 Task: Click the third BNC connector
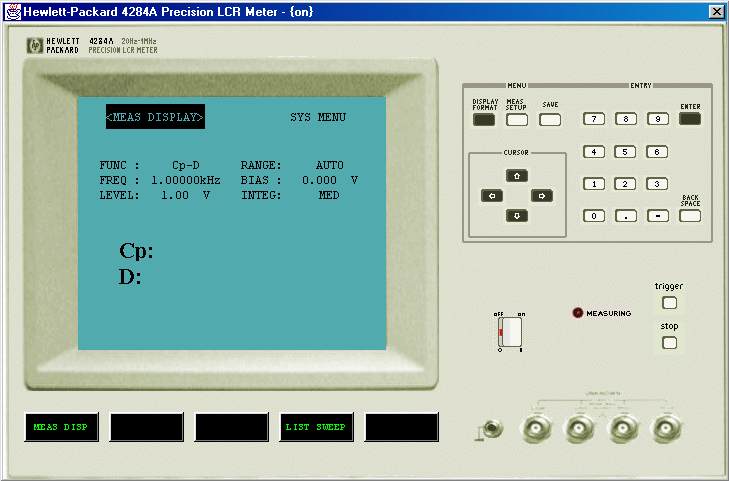pyautogui.click(x=623, y=428)
